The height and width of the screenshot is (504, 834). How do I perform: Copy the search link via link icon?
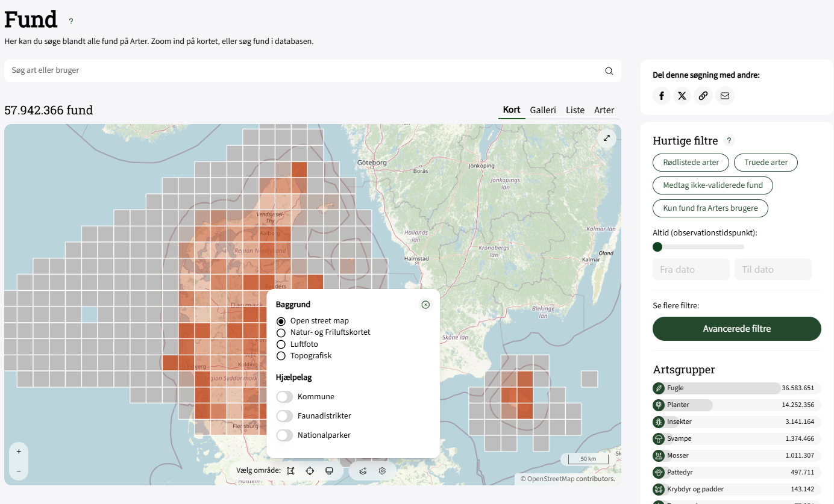[703, 96]
